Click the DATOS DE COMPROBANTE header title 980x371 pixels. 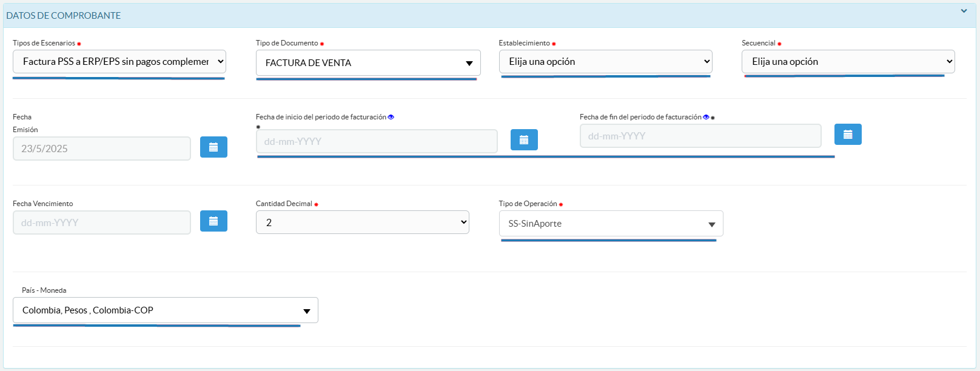tap(64, 16)
